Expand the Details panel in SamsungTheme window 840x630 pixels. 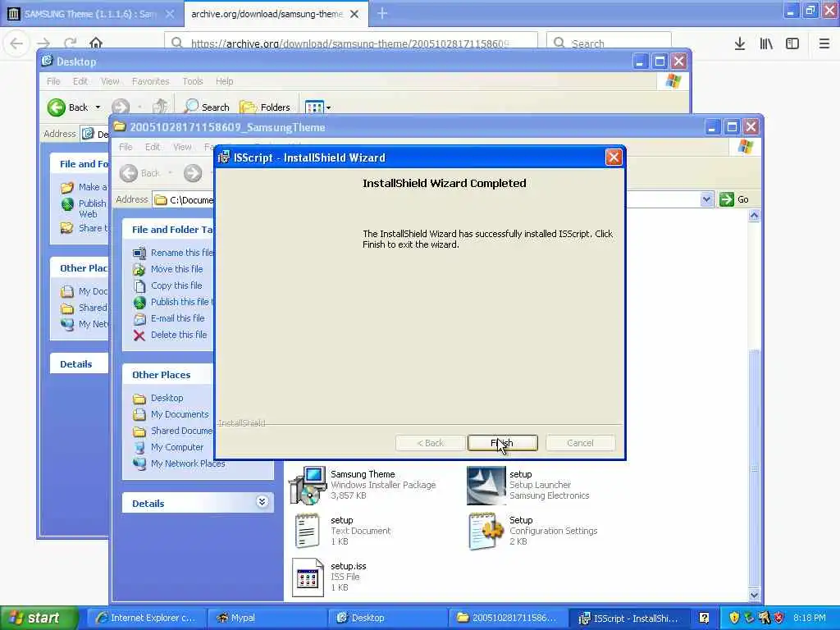262,502
